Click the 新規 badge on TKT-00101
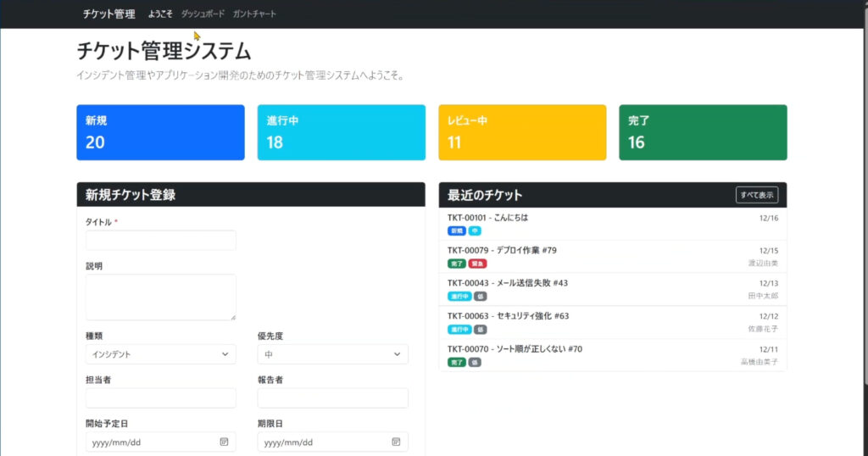The width and height of the screenshot is (868, 456). (456, 231)
